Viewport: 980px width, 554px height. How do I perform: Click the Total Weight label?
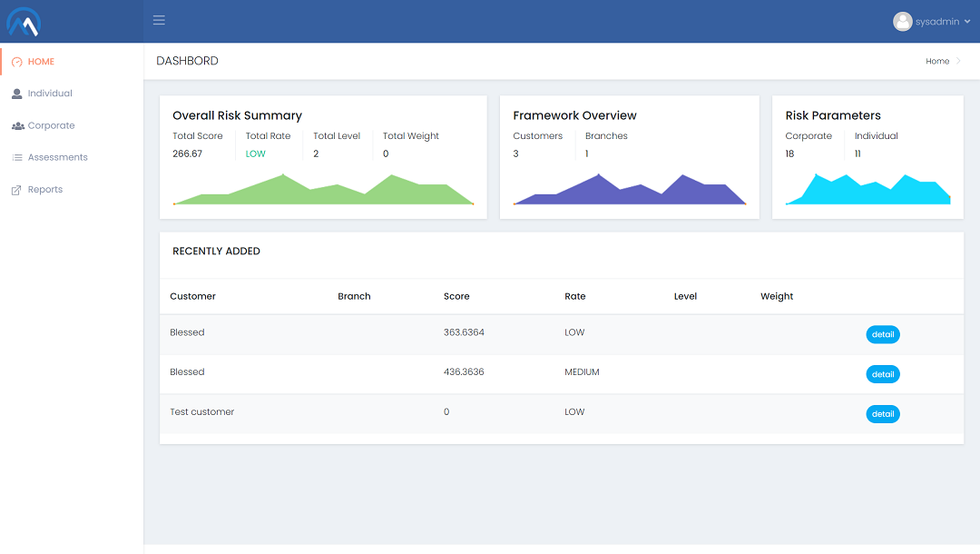411,135
